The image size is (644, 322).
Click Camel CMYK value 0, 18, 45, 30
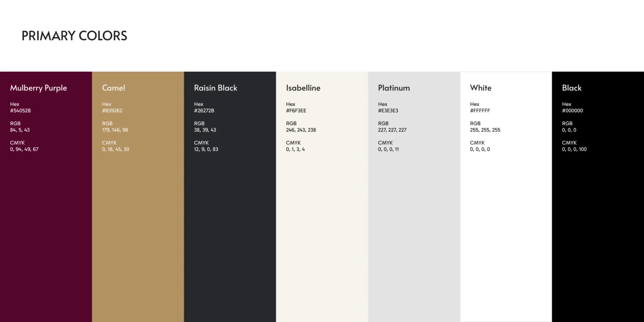click(x=115, y=149)
